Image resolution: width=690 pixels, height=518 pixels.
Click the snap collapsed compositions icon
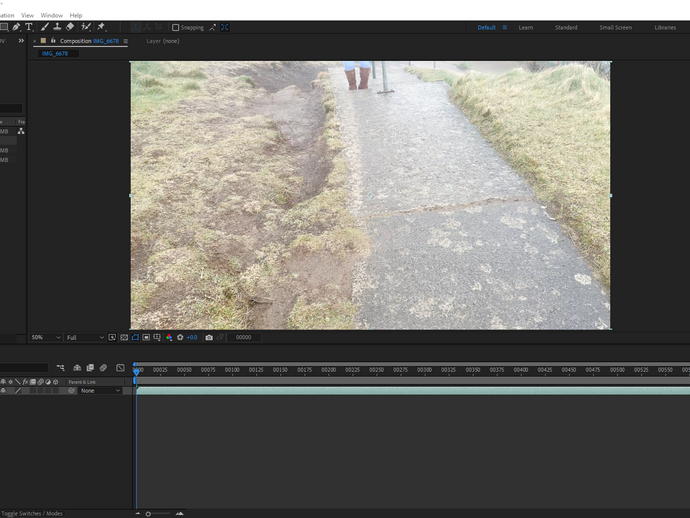click(x=225, y=27)
